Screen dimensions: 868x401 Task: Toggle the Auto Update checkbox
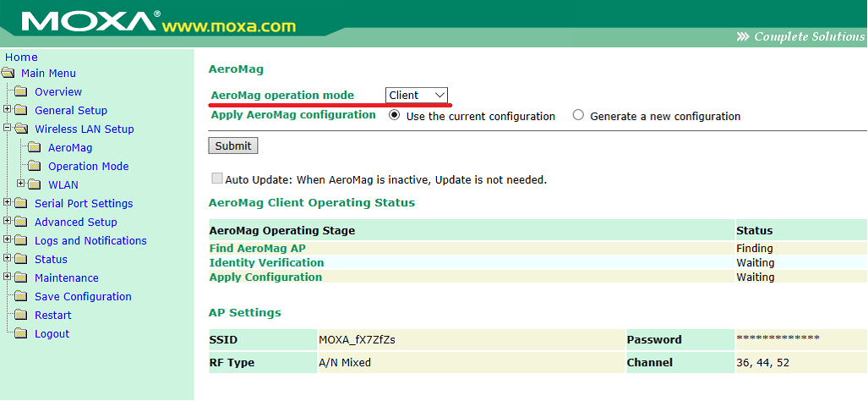pos(217,179)
